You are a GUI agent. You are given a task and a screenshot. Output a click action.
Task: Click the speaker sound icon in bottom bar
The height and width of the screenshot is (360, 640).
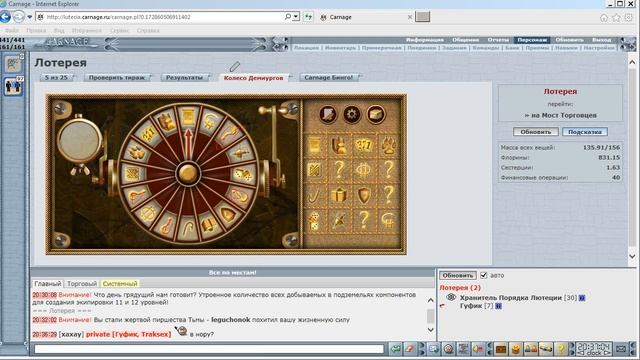(x=478, y=349)
